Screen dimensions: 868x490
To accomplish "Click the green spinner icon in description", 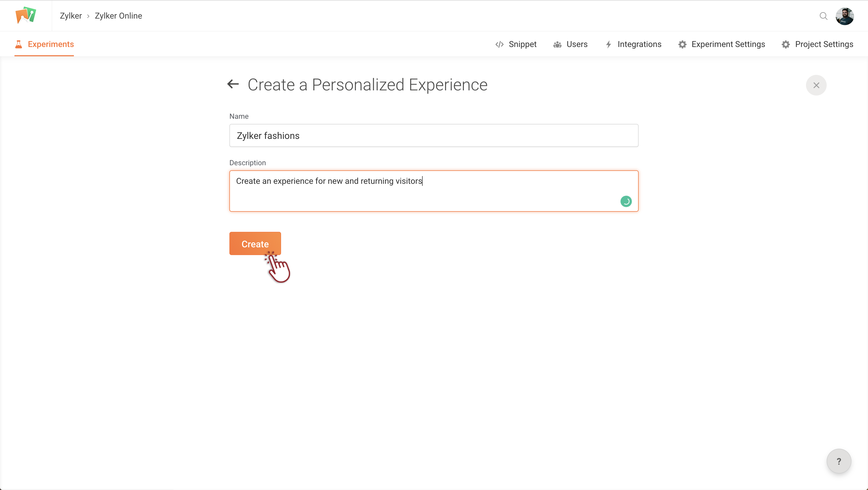I will (x=626, y=201).
